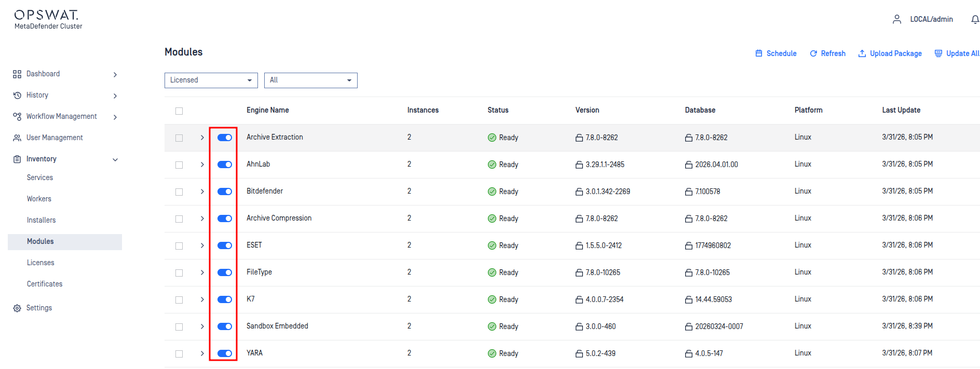
Task: Click the Upload Package arrow icon
Action: [862, 53]
